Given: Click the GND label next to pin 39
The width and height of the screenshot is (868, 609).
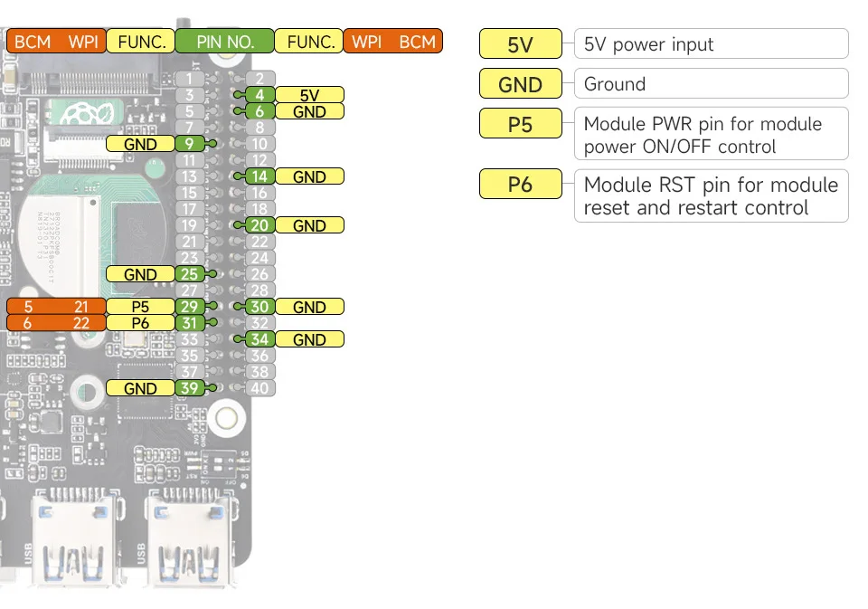Looking at the screenshot, I should click(140, 388).
